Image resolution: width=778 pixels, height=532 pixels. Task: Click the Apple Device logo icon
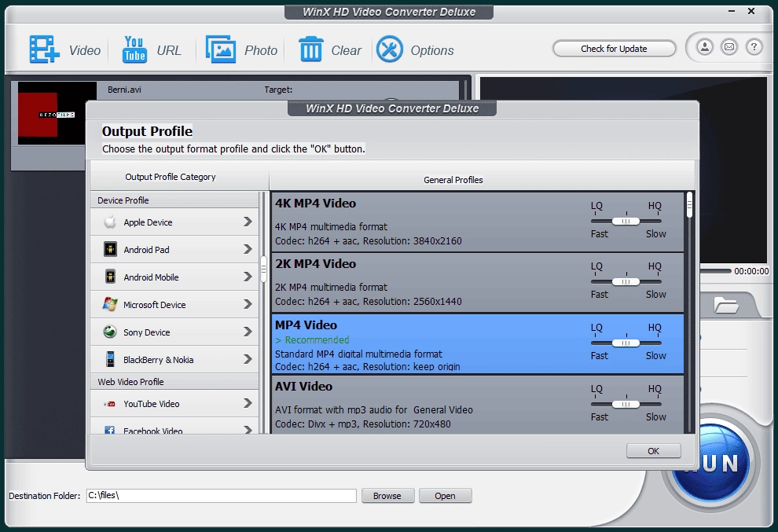(110, 222)
